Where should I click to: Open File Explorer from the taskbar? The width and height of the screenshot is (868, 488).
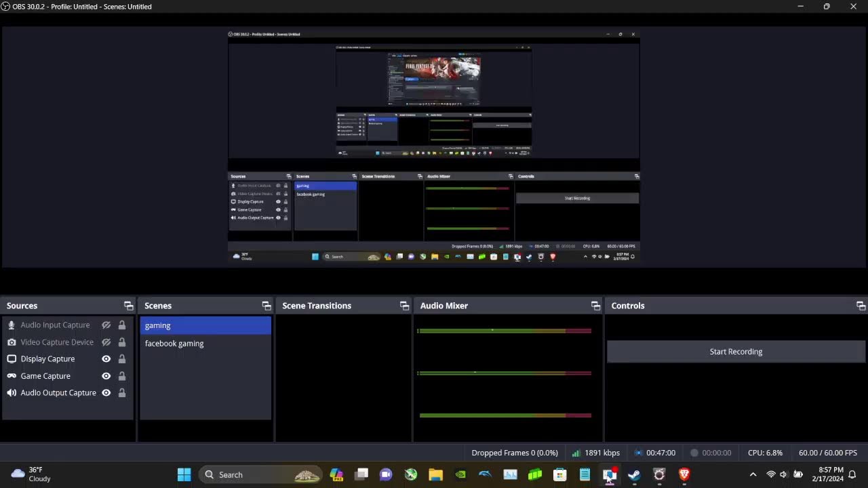[435, 474]
